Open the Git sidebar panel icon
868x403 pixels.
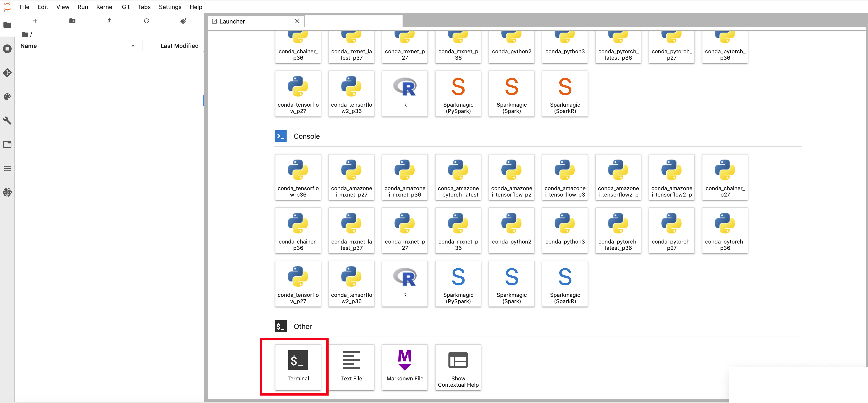7,73
